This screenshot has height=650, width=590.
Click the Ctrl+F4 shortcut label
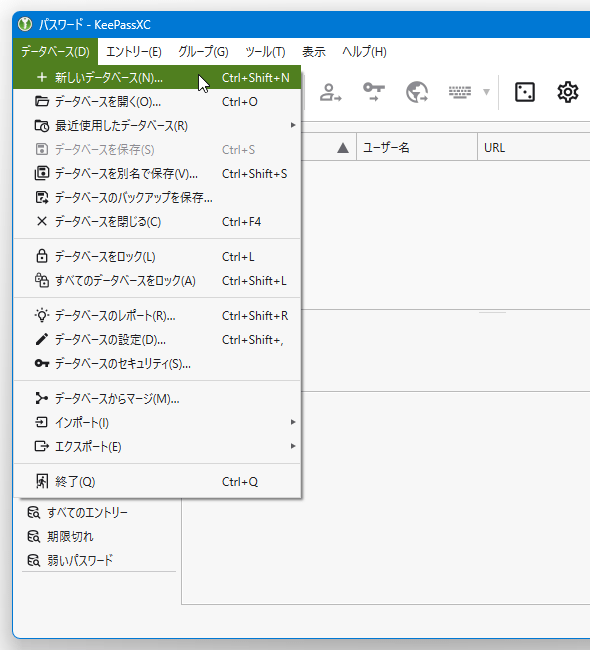click(241, 221)
